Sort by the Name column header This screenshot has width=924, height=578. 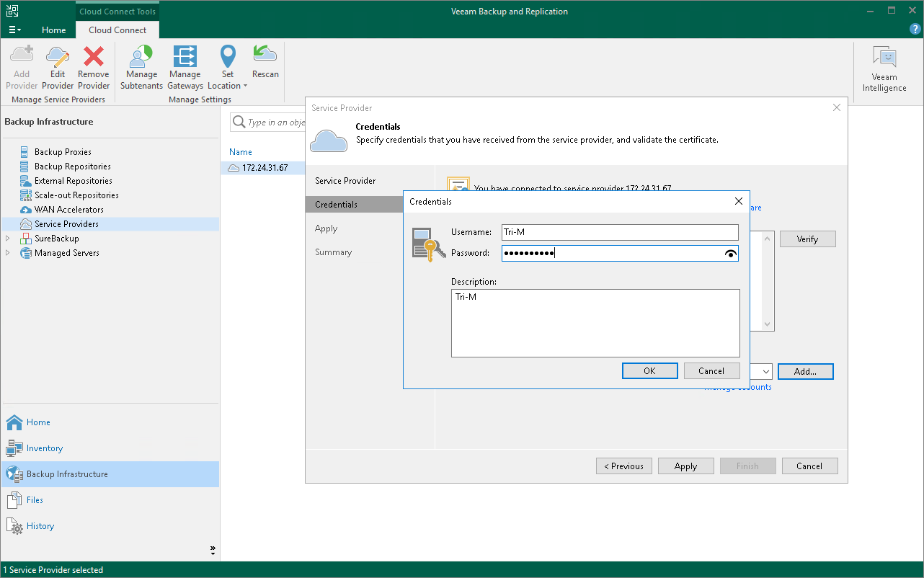[x=241, y=152]
